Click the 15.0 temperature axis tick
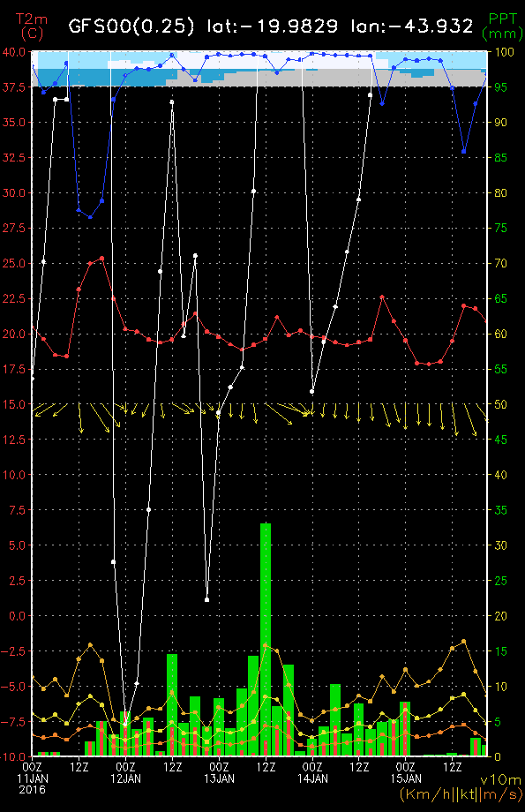This screenshot has height=812, width=525. point(14,404)
